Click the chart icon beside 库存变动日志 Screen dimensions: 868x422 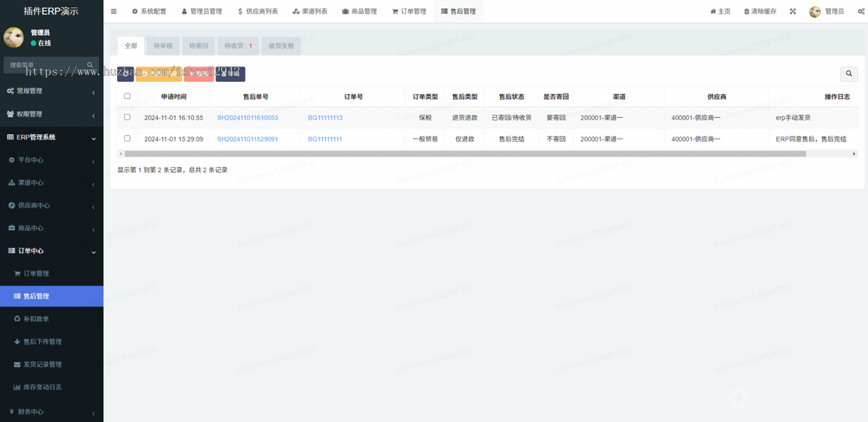click(x=17, y=387)
